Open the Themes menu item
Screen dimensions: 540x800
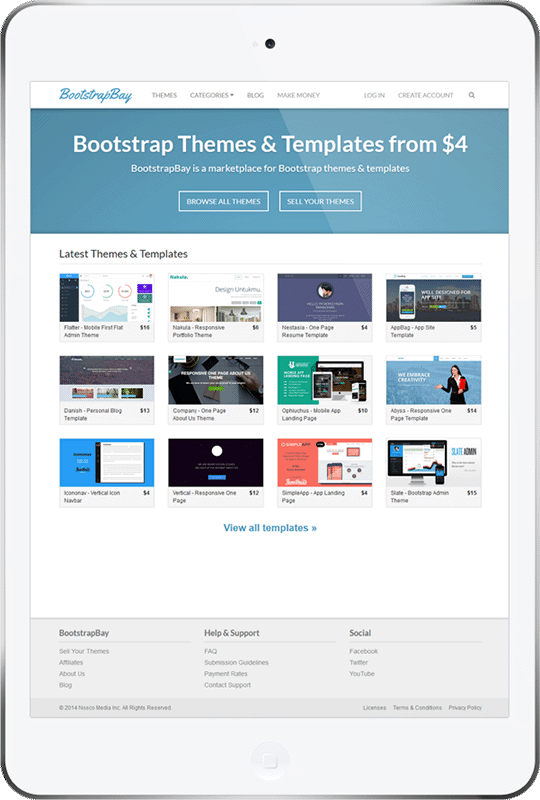click(164, 95)
